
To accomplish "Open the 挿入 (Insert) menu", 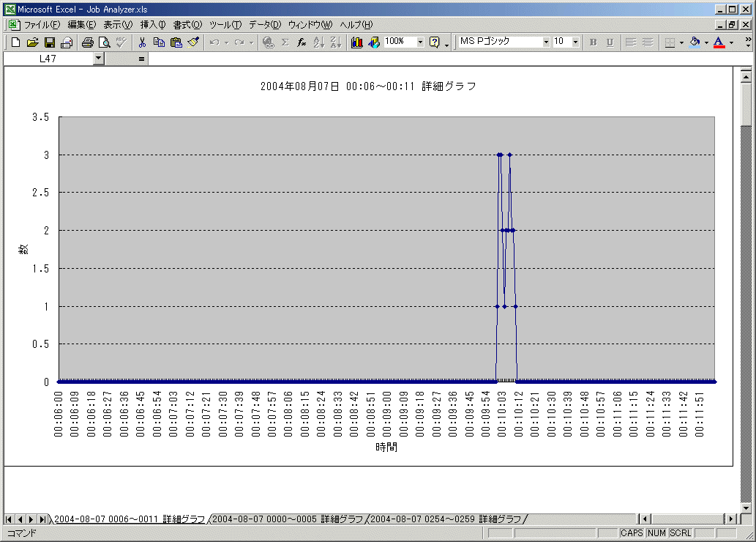I will (x=153, y=25).
